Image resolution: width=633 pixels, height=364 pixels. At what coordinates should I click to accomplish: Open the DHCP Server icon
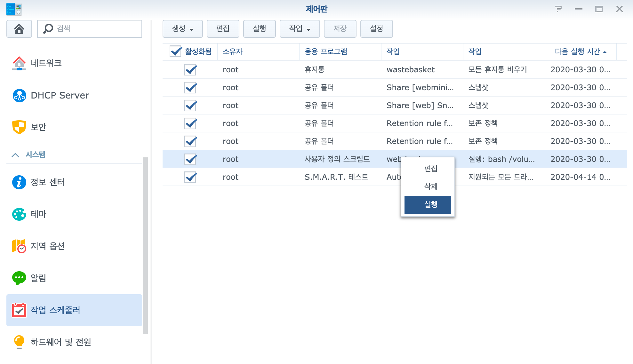[19, 95]
